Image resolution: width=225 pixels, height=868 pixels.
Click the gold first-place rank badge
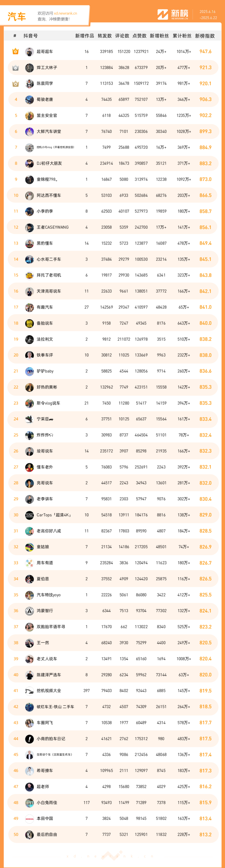click(15, 52)
